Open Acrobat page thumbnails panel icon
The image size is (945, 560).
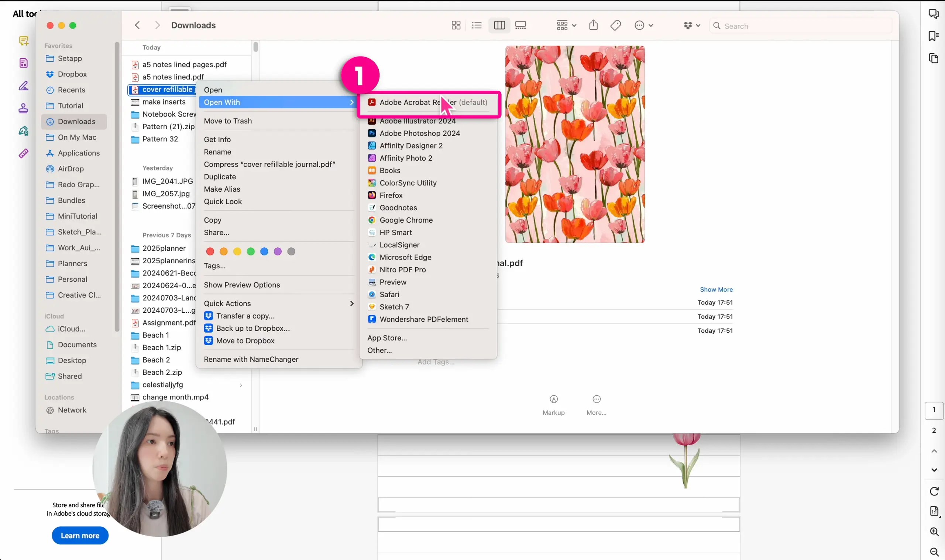(x=933, y=58)
